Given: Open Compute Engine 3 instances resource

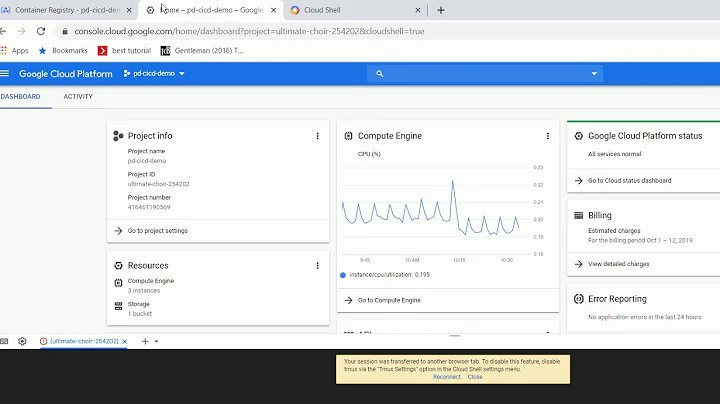Looking at the screenshot, I should (151, 286).
